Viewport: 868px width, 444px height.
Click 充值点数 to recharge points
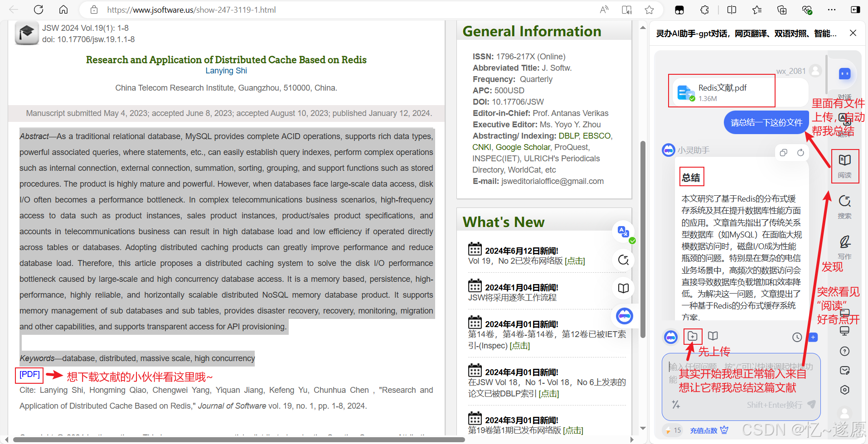[709, 430]
